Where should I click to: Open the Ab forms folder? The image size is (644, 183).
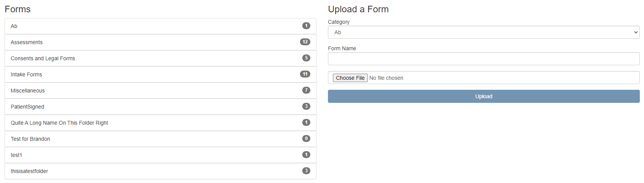(x=14, y=26)
